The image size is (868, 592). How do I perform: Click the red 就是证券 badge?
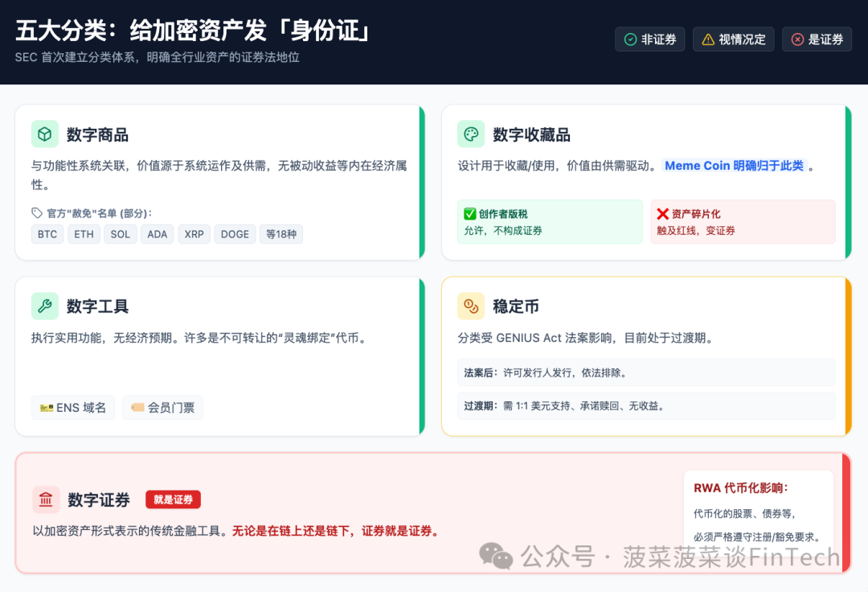173,499
